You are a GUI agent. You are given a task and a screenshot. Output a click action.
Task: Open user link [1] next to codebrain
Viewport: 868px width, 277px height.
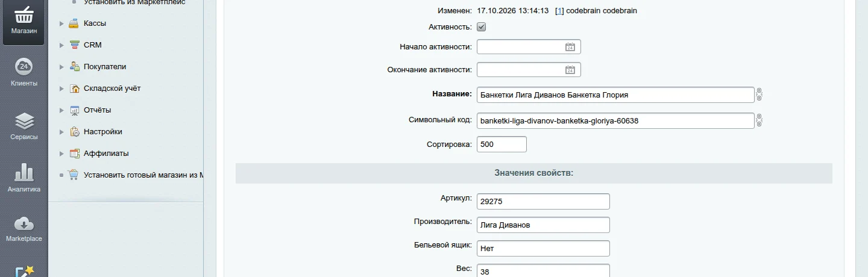tap(559, 11)
